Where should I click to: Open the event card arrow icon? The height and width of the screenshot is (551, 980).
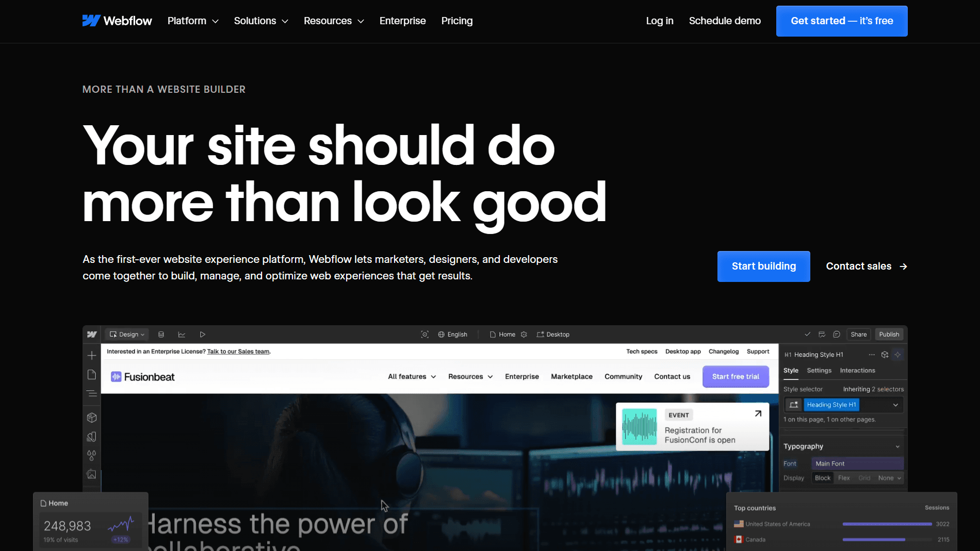[x=758, y=413]
